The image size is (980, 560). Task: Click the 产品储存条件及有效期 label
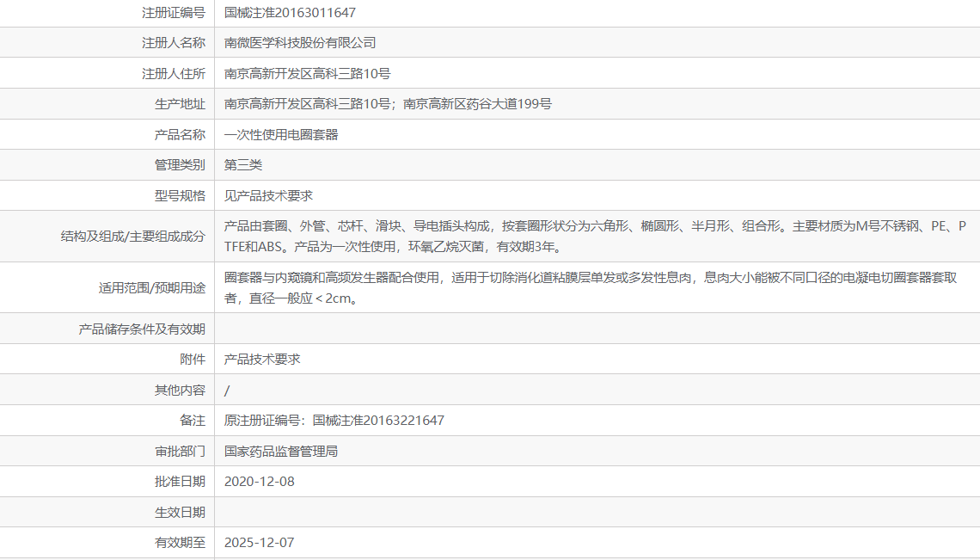coord(142,329)
